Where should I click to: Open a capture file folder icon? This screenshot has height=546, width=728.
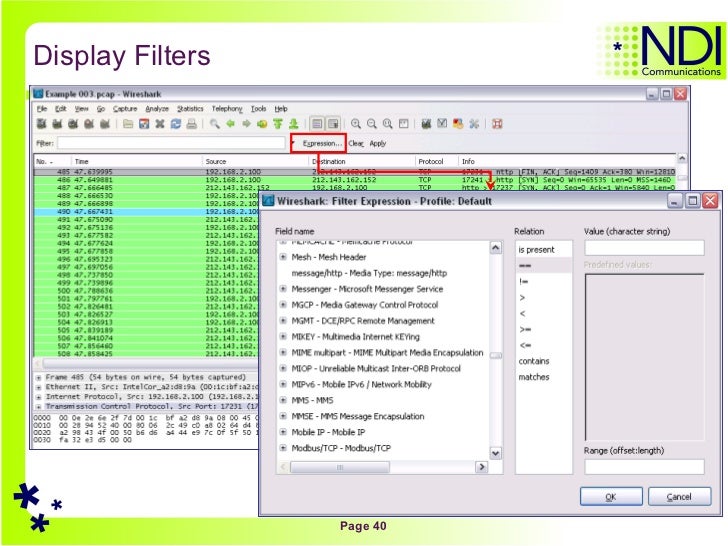pyautogui.click(x=128, y=124)
